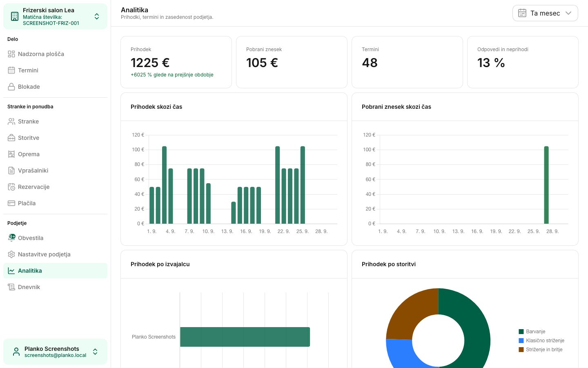Click the building icon beside Frizerski salon Lea

[x=15, y=16]
